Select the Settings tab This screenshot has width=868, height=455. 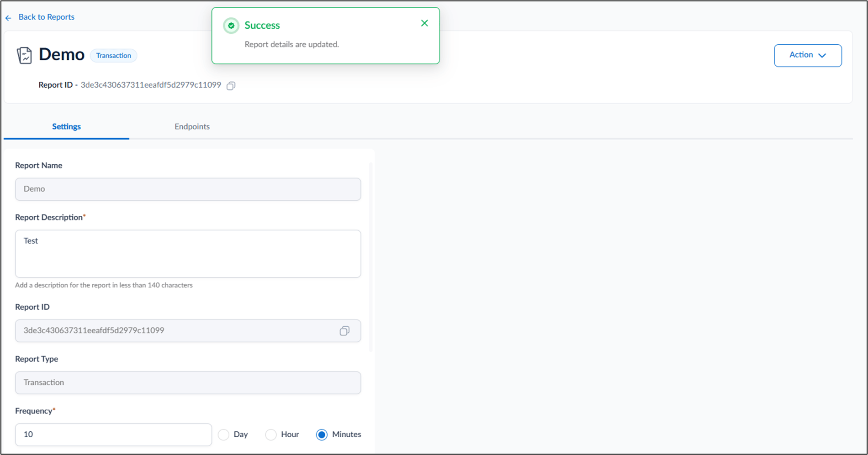tap(66, 126)
